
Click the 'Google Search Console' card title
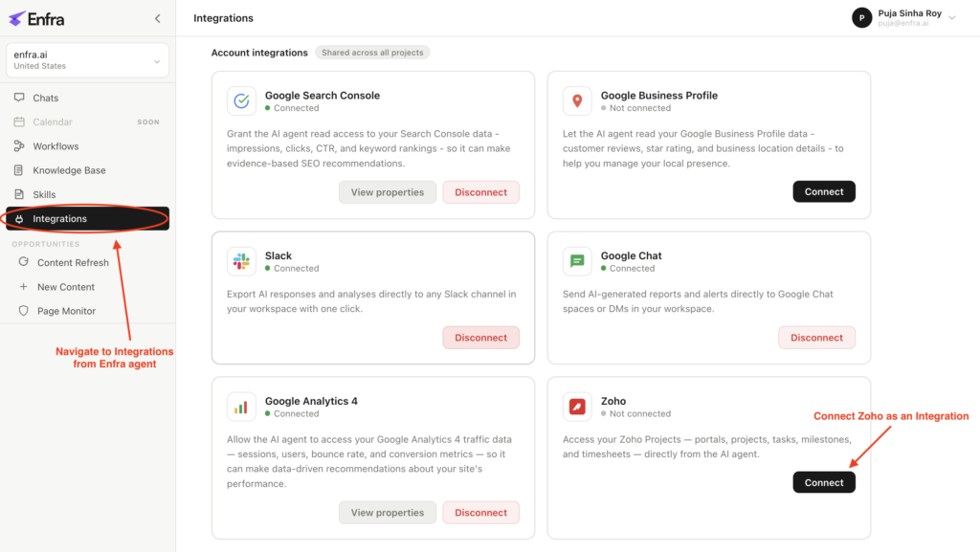(x=323, y=95)
